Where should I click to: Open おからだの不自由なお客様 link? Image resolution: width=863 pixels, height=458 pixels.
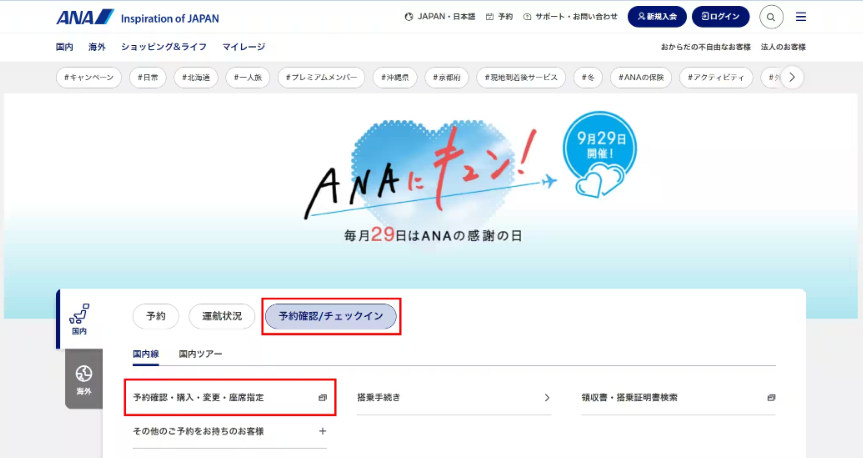(x=706, y=47)
